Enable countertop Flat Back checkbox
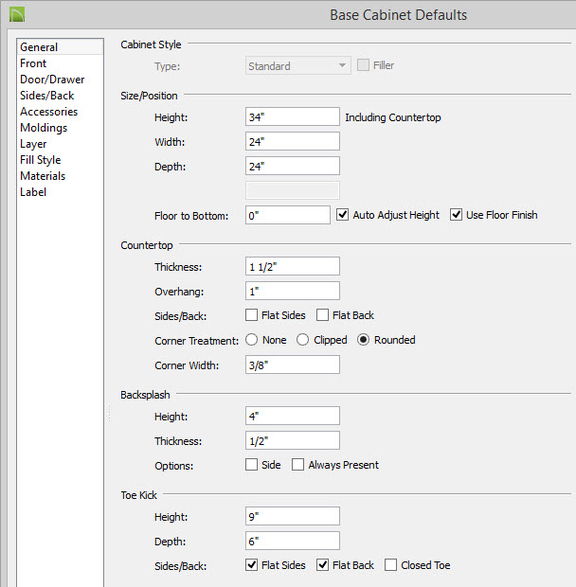The height and width of the screenshot is (587, 576). (322, 315)
